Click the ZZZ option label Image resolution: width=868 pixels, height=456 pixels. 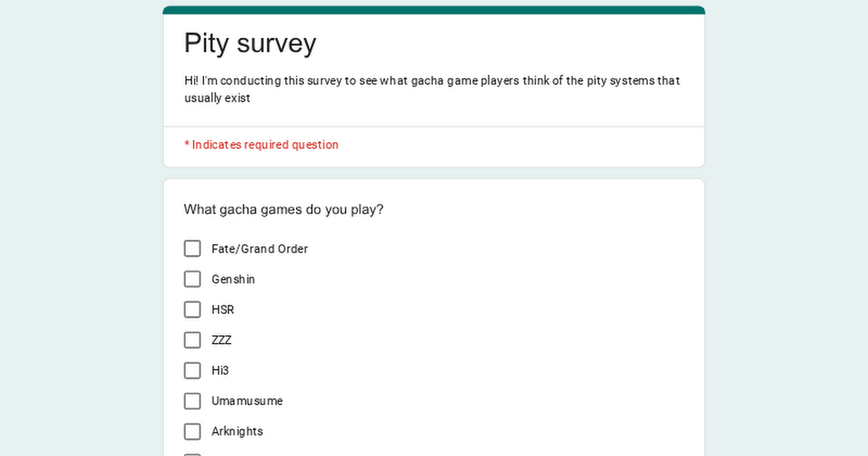[x=221, y=340]
